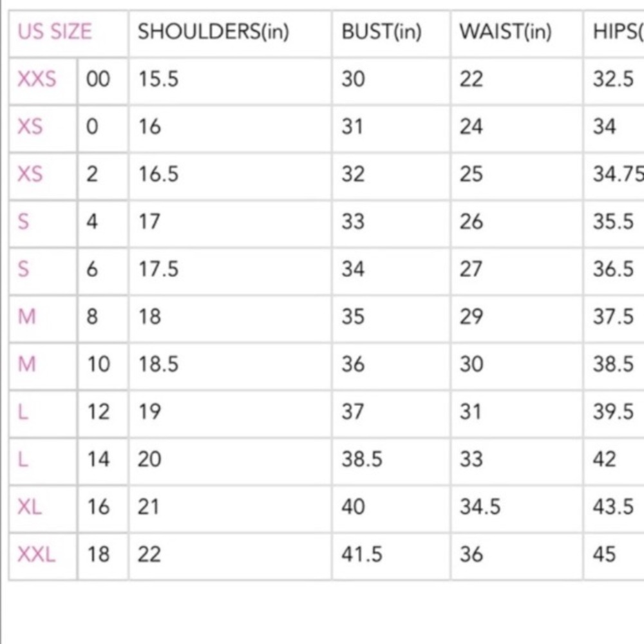Select the SHOULDERS(in) column header
The width and height of the screenshot is (644, 644).
pyautogui.click(x=213, y=32)
